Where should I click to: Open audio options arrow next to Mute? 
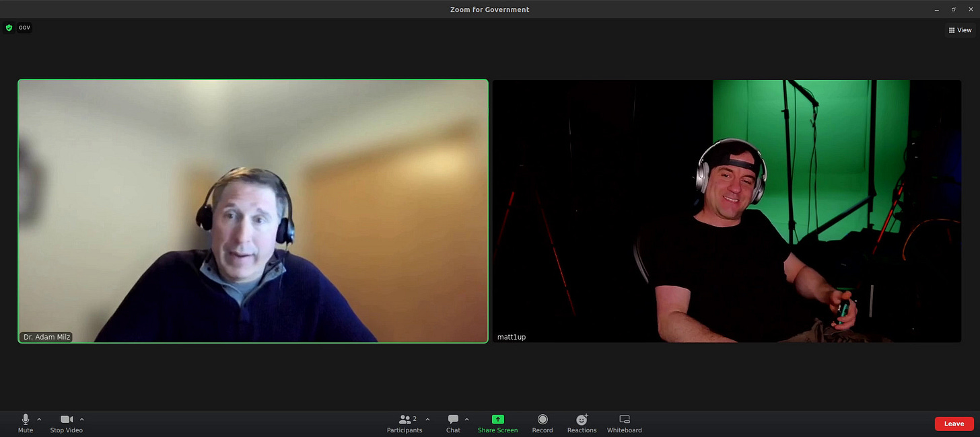pyautogui.click(x=39, y=420)
